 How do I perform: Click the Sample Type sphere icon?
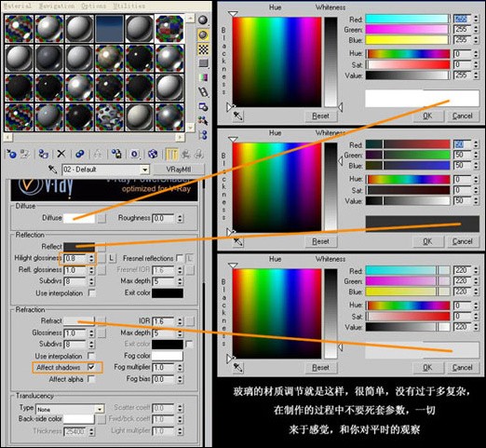(x=203, y=20)
